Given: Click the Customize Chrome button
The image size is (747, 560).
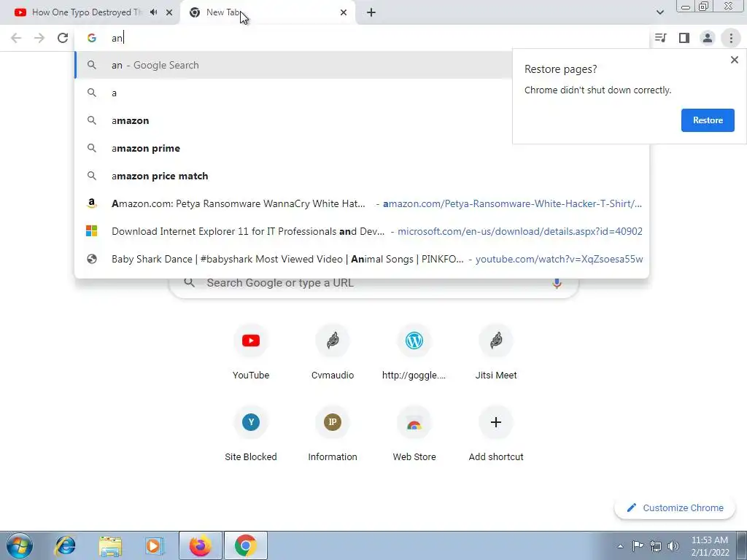Looking at the screenshot, I should [x=676, y=507].
